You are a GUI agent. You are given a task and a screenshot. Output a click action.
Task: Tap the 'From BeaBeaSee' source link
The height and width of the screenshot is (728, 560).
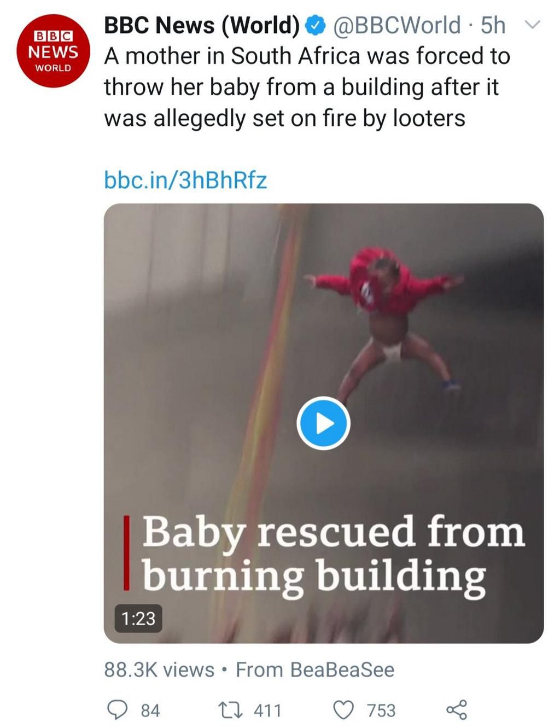point(314,669)
